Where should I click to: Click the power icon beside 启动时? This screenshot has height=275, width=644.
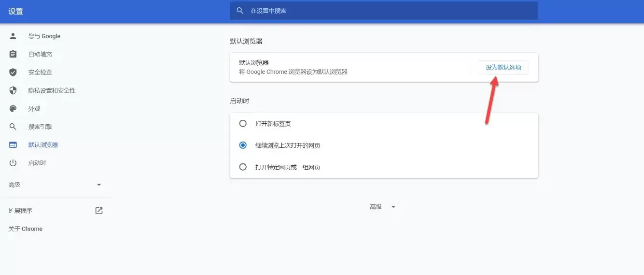13,163
